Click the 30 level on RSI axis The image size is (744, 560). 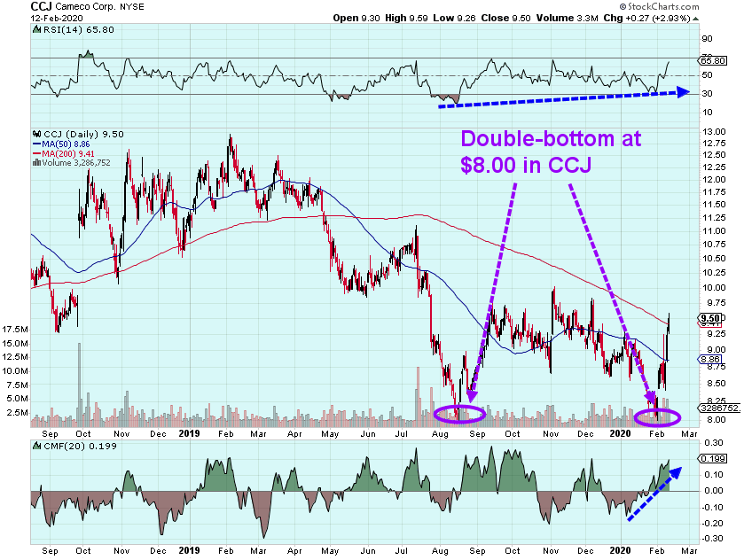(x=707, y=93)
